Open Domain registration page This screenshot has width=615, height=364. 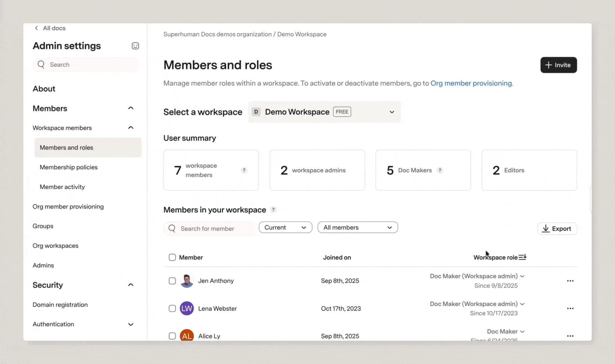coord(60,305)
